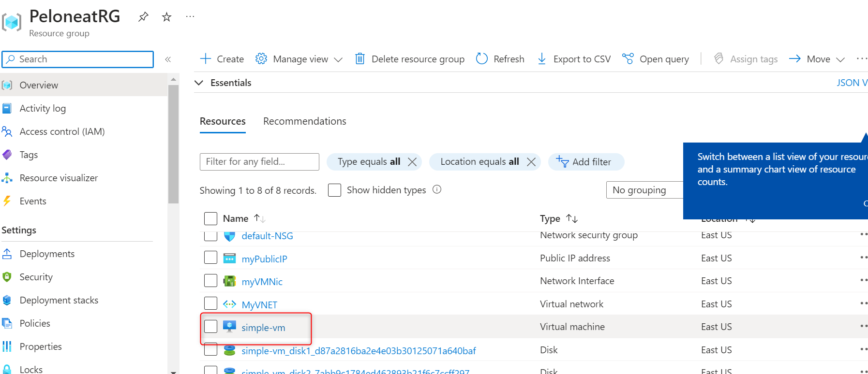Click the Filter for any field box
This screenshot has height=374, width=868.
259,162
